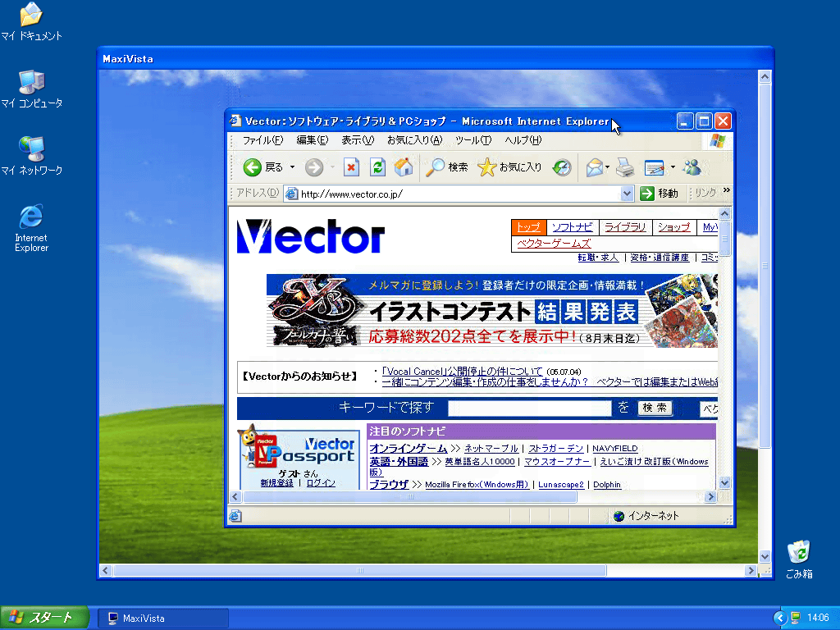The width and height of the screenshot is (840, 630).
Task: Click the 転職・求人 link
Action: click(x=598, y=258)
